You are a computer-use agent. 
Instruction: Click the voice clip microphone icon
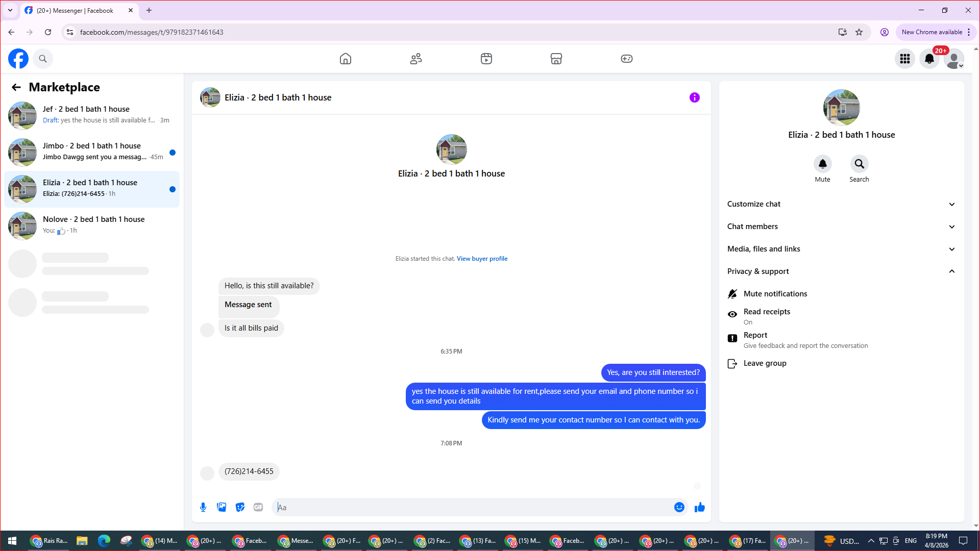click(203, 507)
